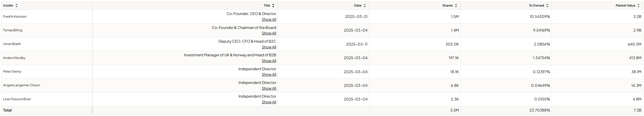Click the Insider column header text

coord(8,6)
